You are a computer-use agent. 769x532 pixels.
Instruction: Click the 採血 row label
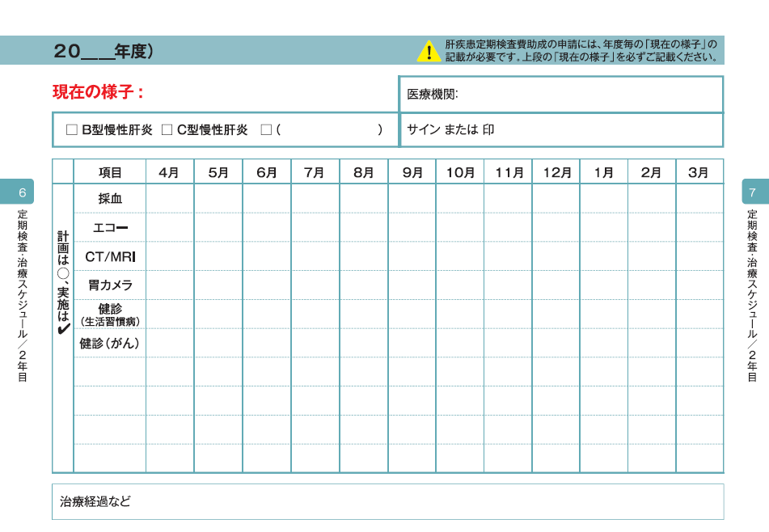(110, 199)
